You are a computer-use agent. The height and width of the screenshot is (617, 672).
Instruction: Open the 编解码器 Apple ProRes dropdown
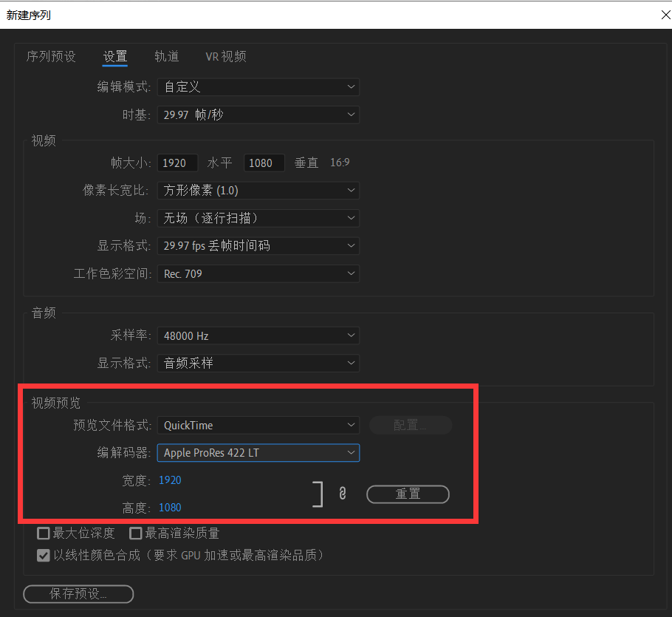[x=258, y=453]
